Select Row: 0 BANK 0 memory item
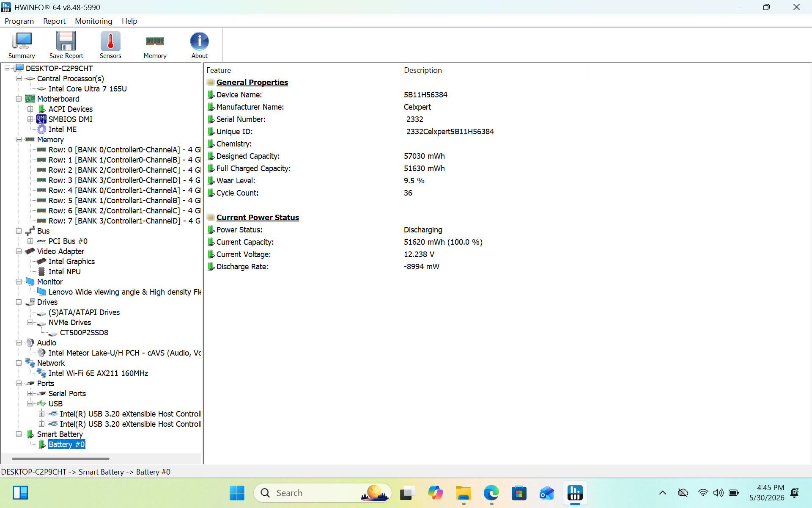The width and height of the screenshot is (812, 508). (x=124, y=150)
